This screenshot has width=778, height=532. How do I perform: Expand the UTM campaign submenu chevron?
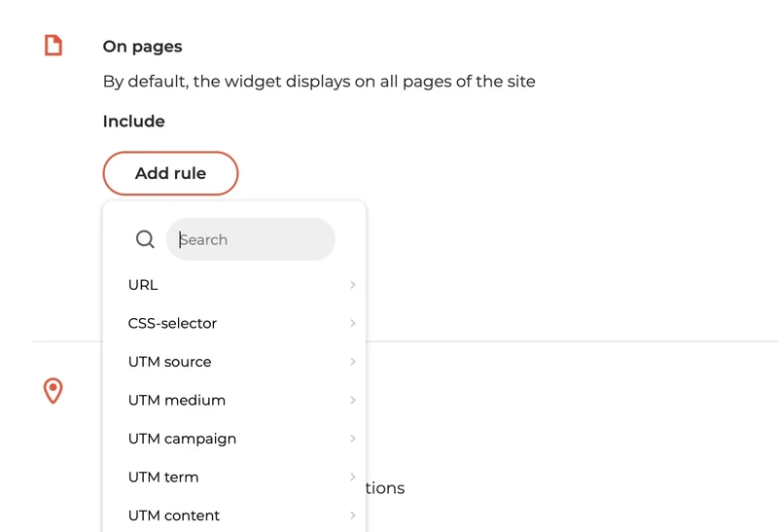point(353,439)
